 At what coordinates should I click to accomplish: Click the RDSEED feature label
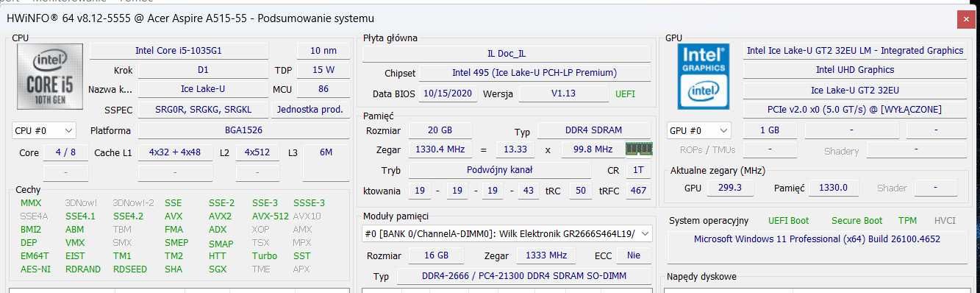pos(129,269)
